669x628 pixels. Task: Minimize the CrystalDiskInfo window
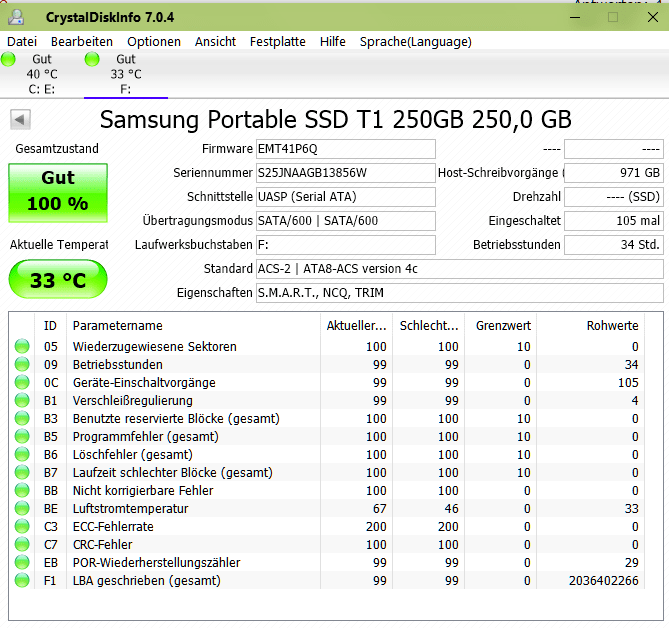pyautogui.click(x=575, y=17)
